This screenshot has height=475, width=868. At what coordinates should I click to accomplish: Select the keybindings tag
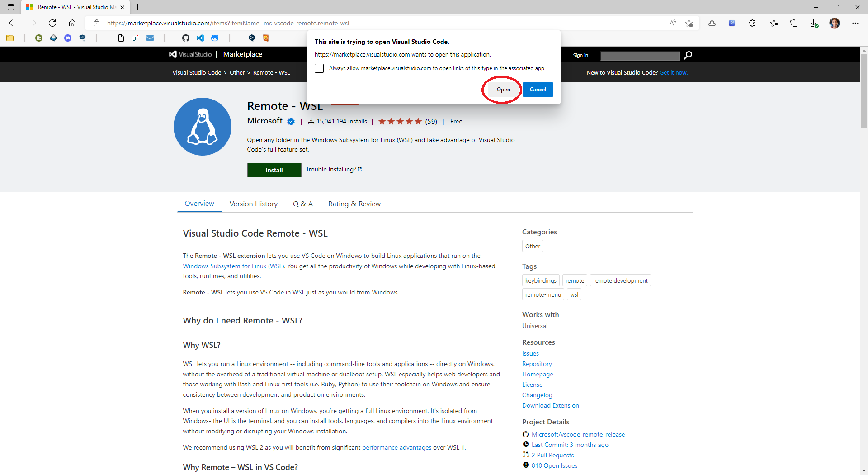(541, 280)
